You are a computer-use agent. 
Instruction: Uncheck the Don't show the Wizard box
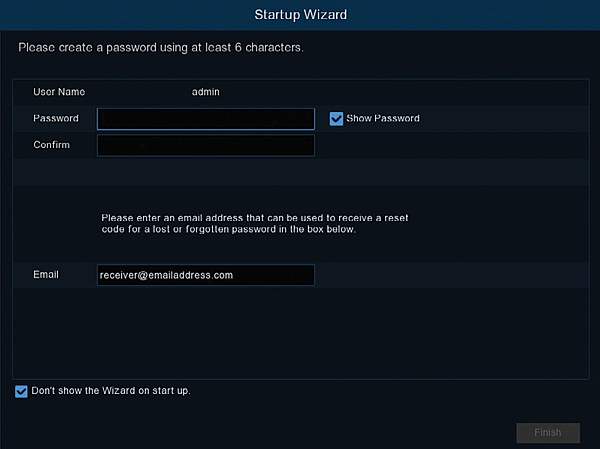pos(21,391)
